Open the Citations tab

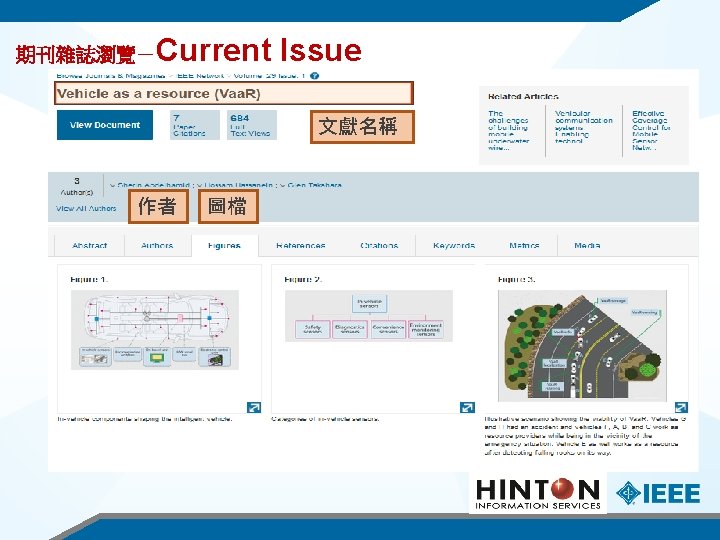(x=379, y=246)
